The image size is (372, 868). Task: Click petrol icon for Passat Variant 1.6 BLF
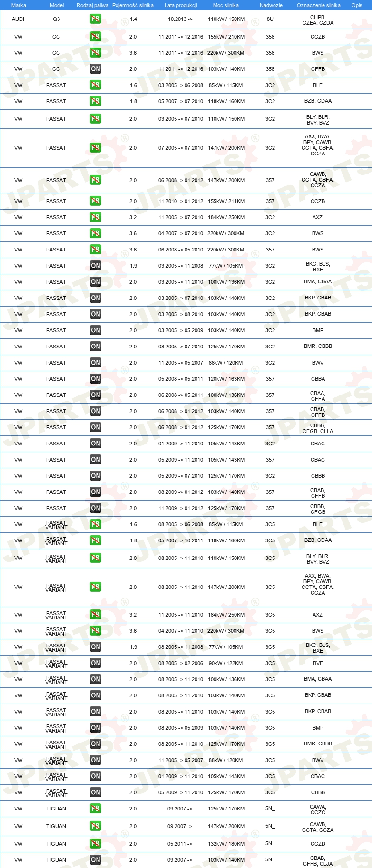pos(96,524)
